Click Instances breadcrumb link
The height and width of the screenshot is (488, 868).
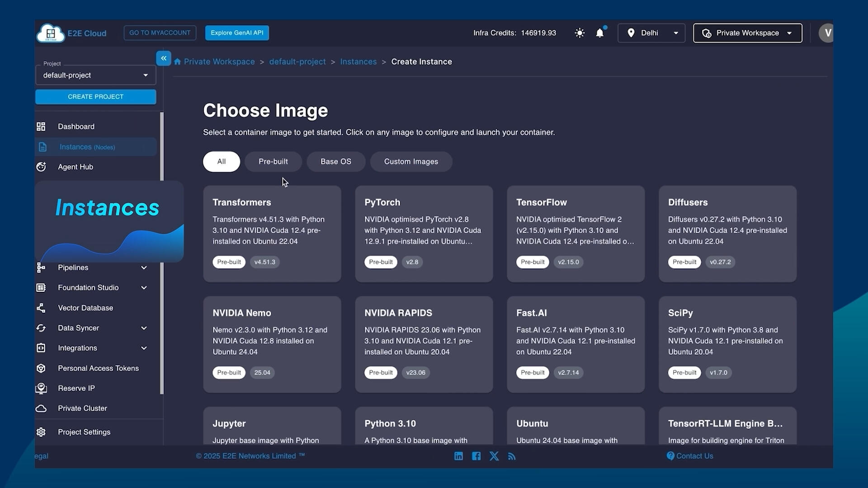(x=358, y=62)
